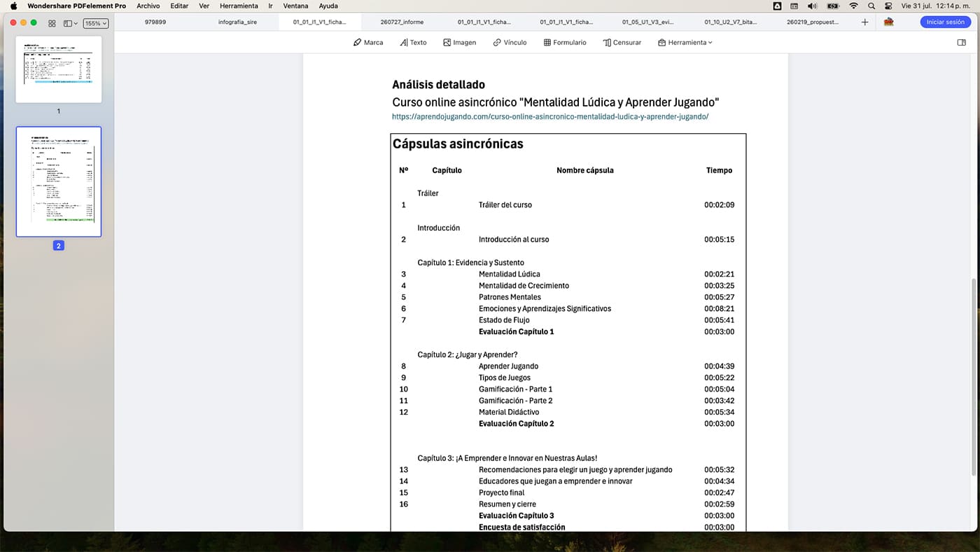Screen dimensions: 980x552
Task: Open the Wondershare PDFelement Pro app menu
Action: click(x=77, y=6)
